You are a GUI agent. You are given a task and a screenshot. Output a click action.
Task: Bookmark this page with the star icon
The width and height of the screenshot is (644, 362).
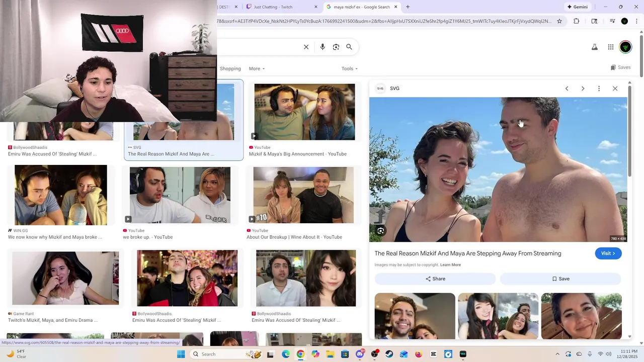[559, 21]
